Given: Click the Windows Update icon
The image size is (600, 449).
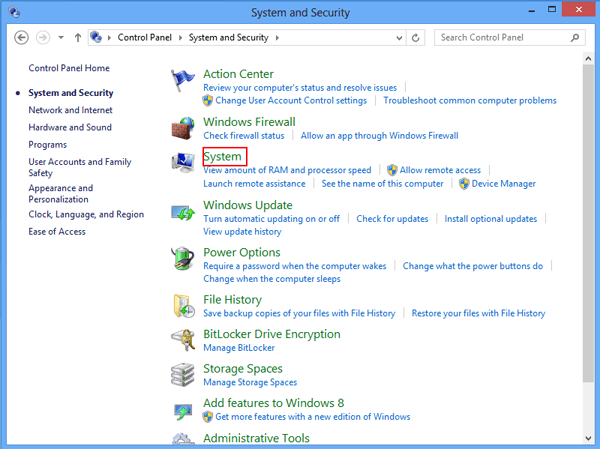Looking at the screenshot, I should (183, 213).
